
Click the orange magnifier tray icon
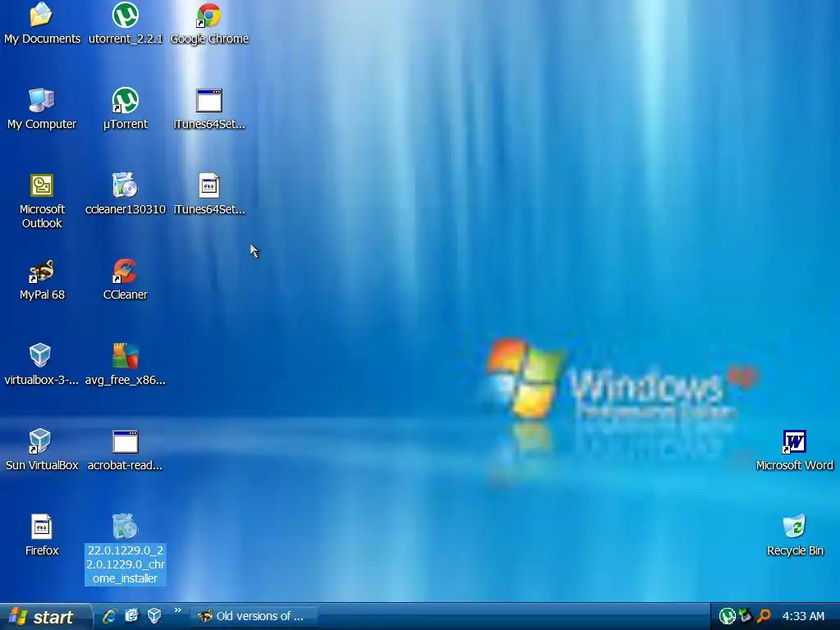click(764, 616)
